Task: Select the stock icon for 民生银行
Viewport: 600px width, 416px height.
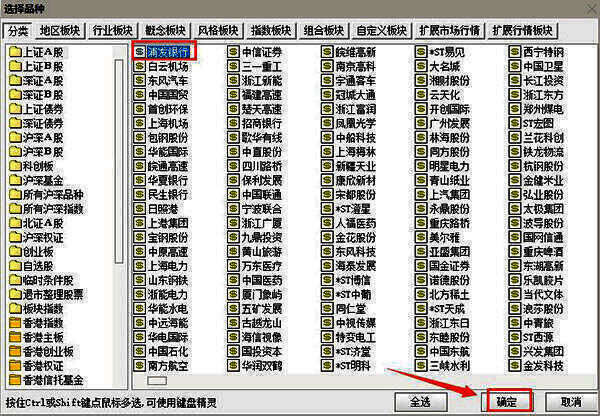Action: pos(140,194)
